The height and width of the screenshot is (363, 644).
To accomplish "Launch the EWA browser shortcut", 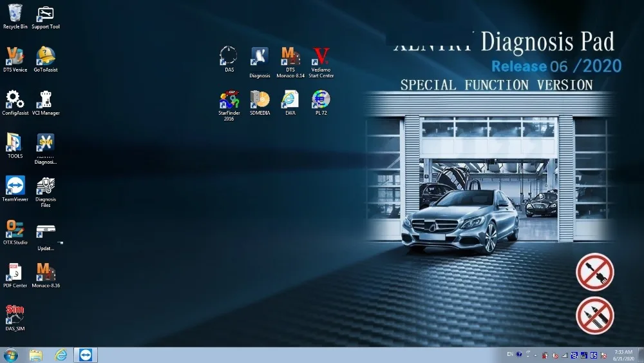I will point(290,103).
